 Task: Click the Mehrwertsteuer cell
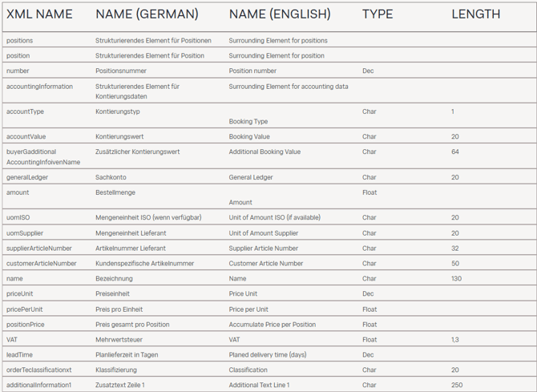(119, 339)
